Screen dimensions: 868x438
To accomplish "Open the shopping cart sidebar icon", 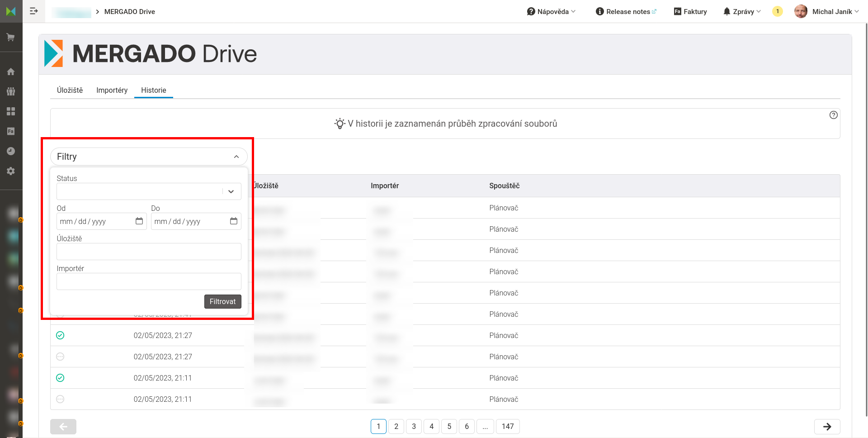I will click(11, 37).
